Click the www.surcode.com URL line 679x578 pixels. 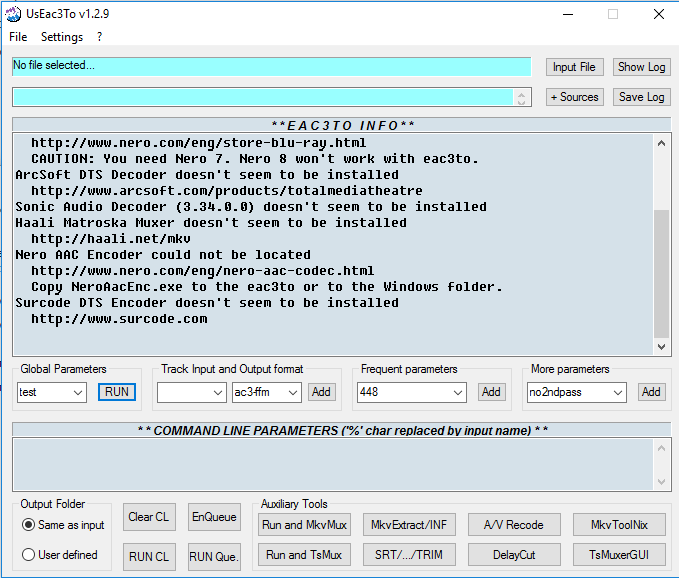point(119,319)
